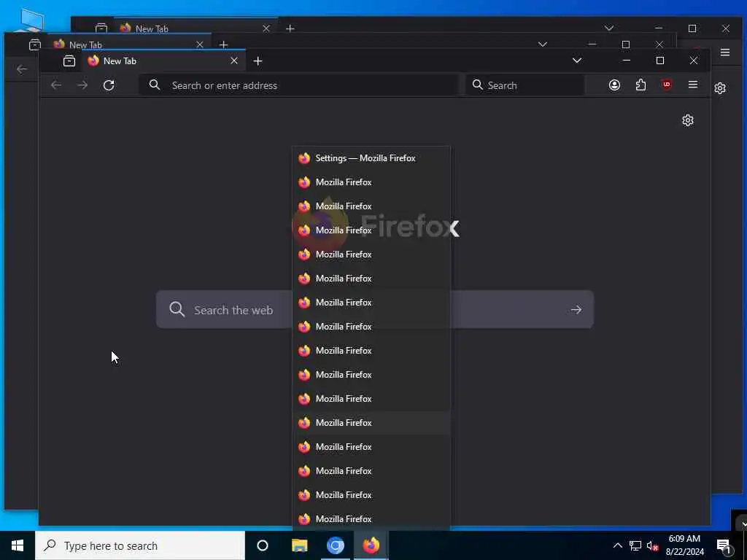Click the arrow in Search the web box
Viewport: 747px width, 560px height.
(x=576, y=309)
